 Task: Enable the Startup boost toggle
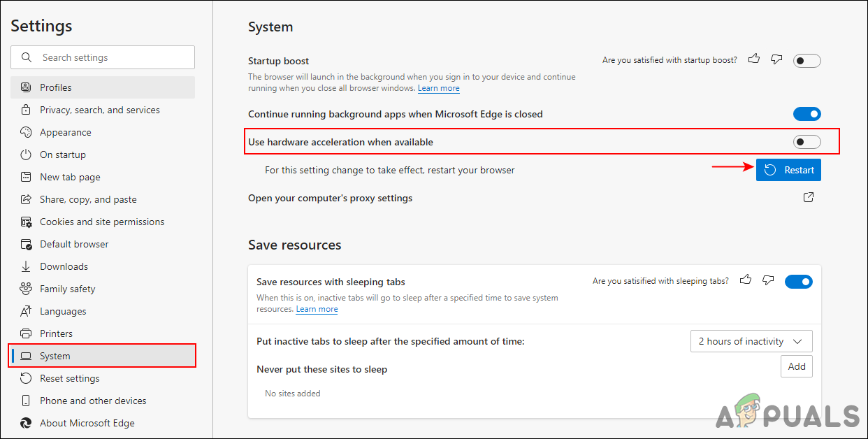[x=806, y=61]
